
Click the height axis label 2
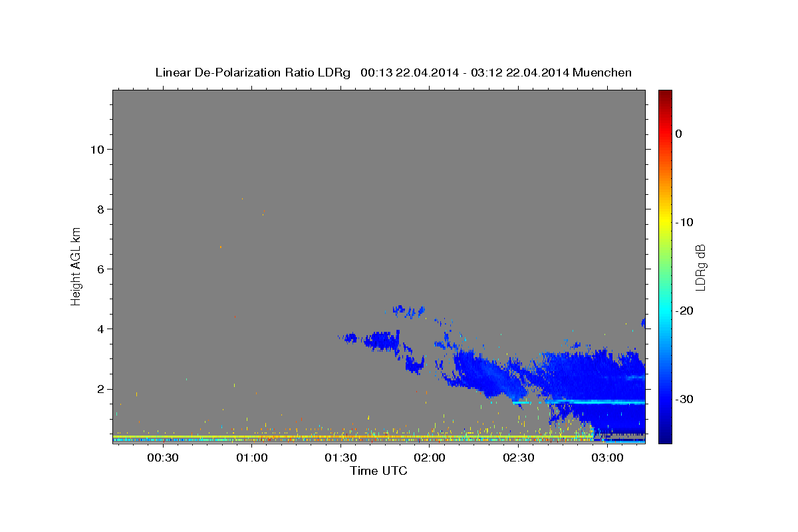(x=100, y=388)
